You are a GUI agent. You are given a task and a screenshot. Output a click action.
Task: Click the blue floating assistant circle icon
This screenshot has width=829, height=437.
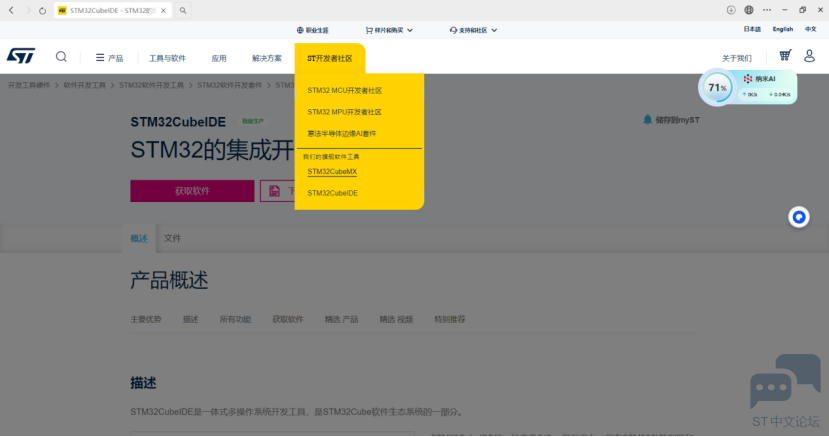tap(799, 217)
